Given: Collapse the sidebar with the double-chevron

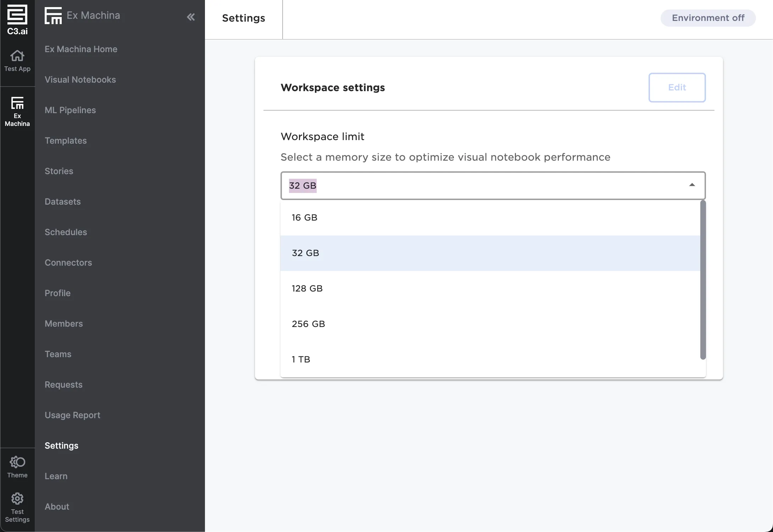Looking at the screenshot, I should tap(191, 17).
